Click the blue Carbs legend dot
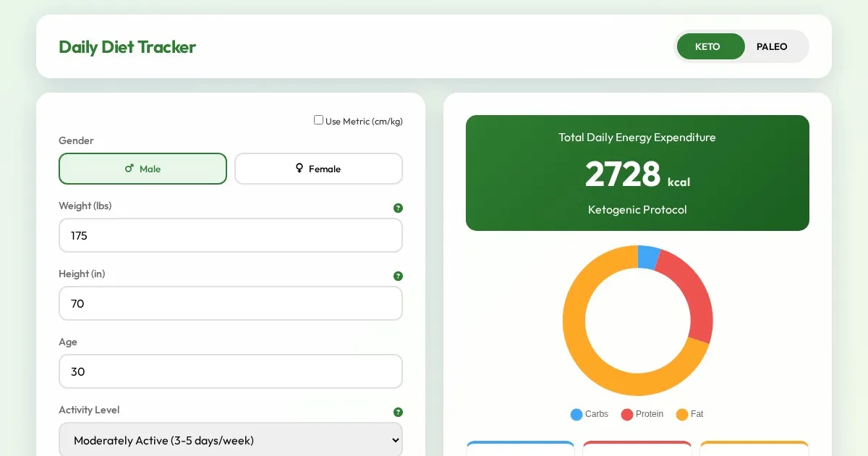Screen dimensions: 868x456 click(576, 415)
